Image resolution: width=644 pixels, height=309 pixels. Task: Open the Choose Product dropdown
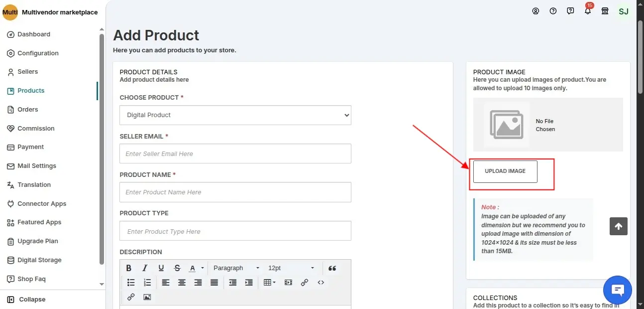tap(235, 115)
